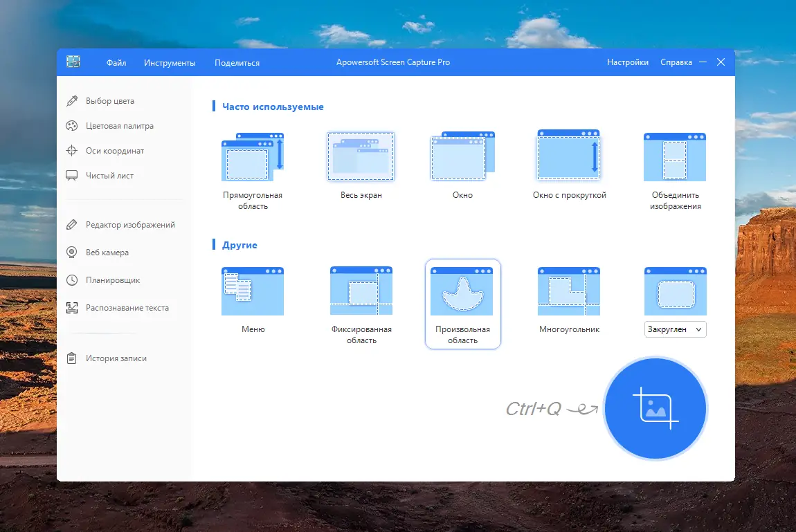This screenshot has height=532, width=796.
Task: Select the Menu capture mode
Action: coord(253,291)
